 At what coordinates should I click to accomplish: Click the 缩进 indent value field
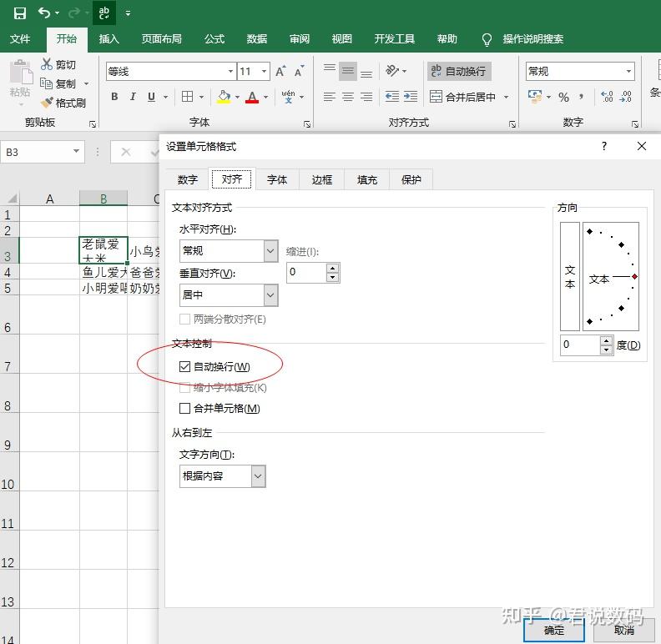click(x=307, y=272)
